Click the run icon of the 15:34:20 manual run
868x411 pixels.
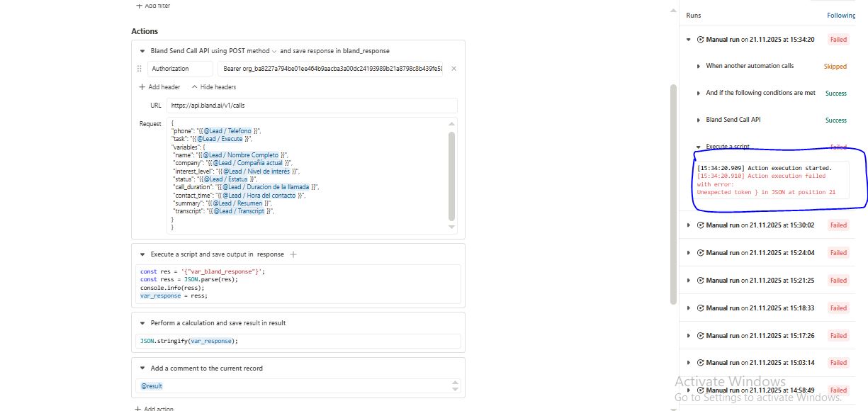[701, 40]
